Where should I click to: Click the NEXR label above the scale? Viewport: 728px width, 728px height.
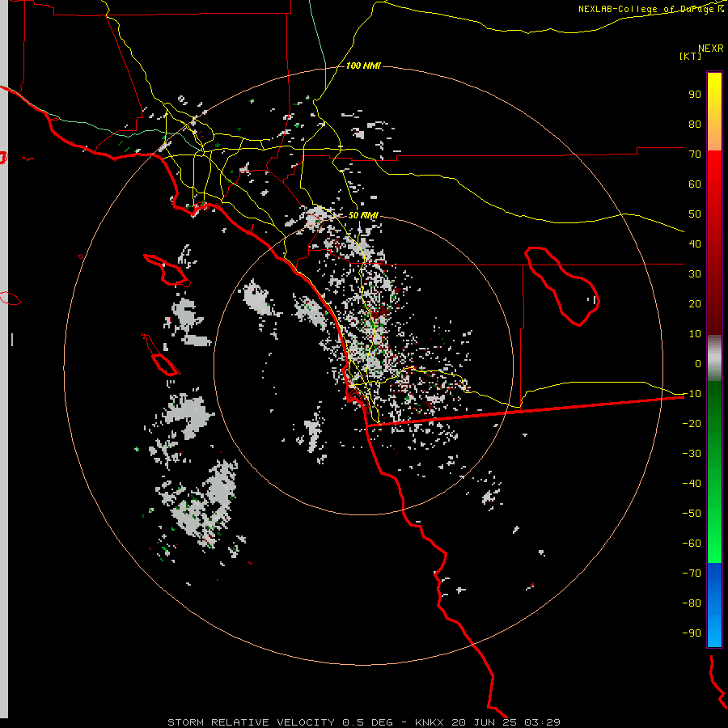[711, 49]
